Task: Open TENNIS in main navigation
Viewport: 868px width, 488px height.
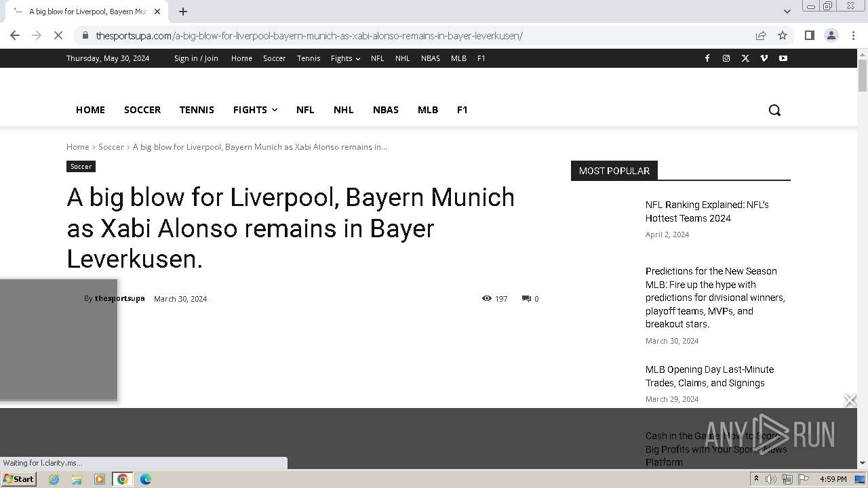Action: click(197, 110)
